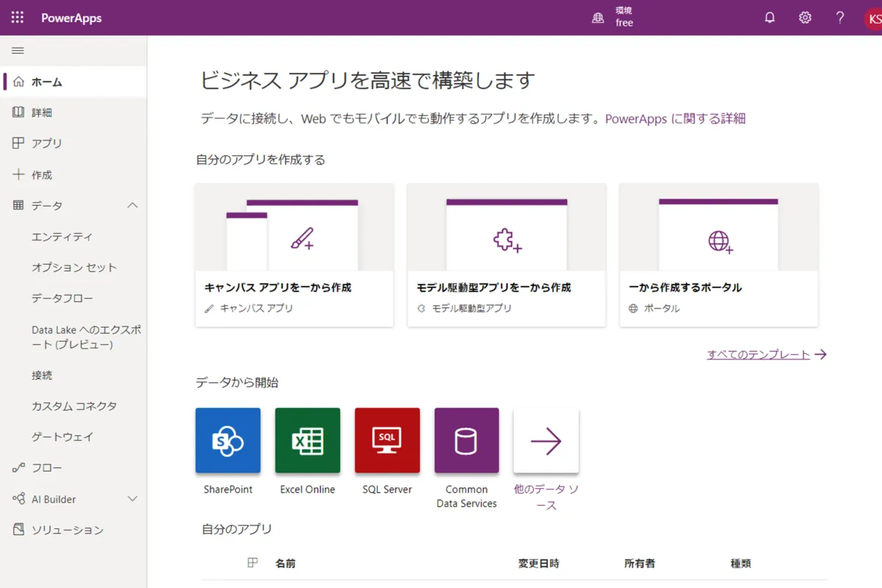This screenshot has width=882, height=588.
Task: Open the Excel Online data source
Action: coord(307,440)
